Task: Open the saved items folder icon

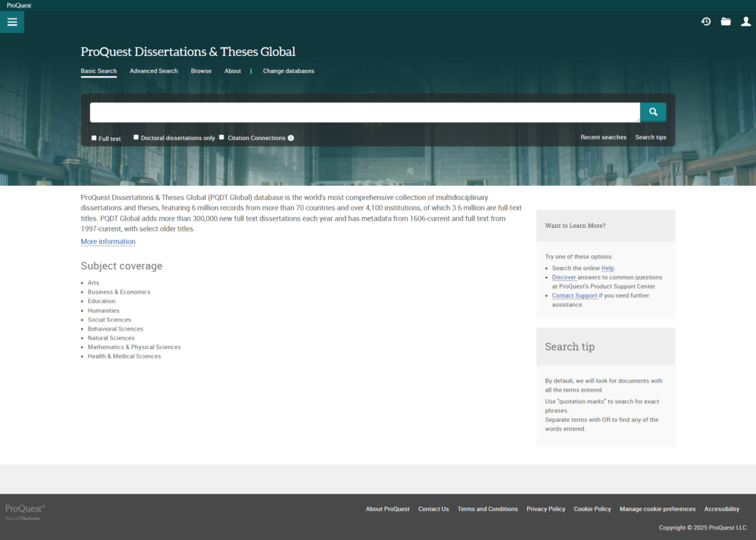Action: (x=726, y=21)
